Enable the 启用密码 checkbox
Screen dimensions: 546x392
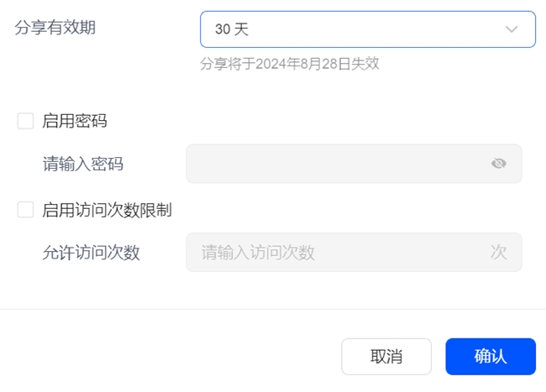click(25, 121)
